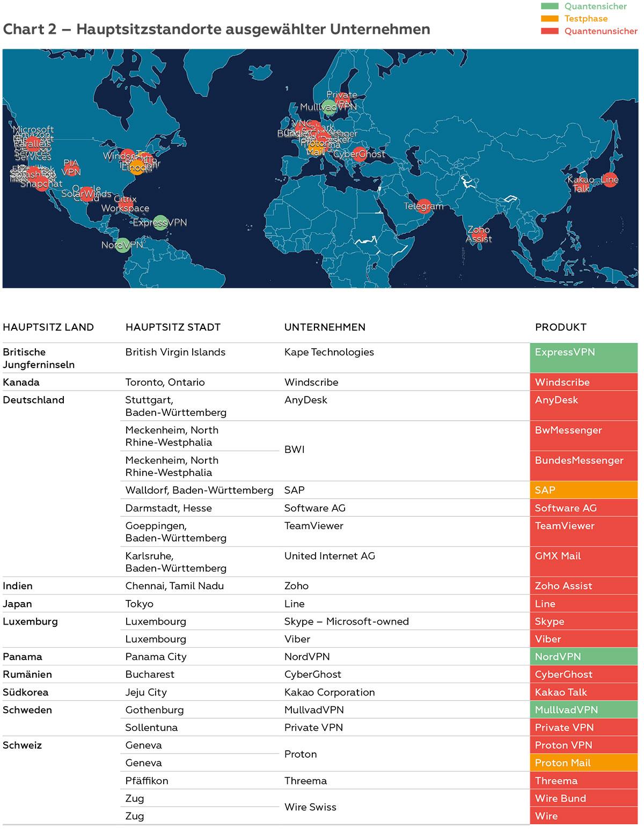Click the green Quantensicher legend swatch
Image resolution: width=644 pixels, height=835 pixels.
[x=550, y=6]
